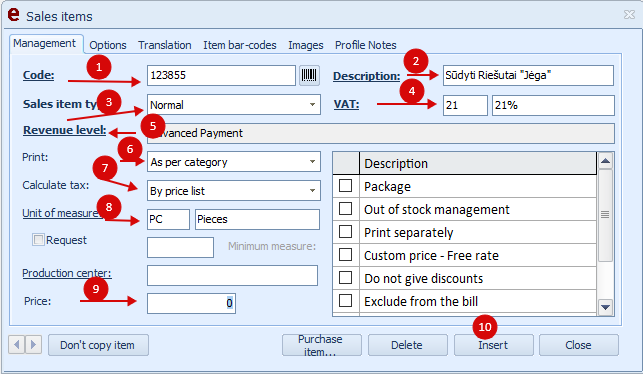Click the Insert button
Viewport: 643px width, 374px height.
[x=493, y=345]
